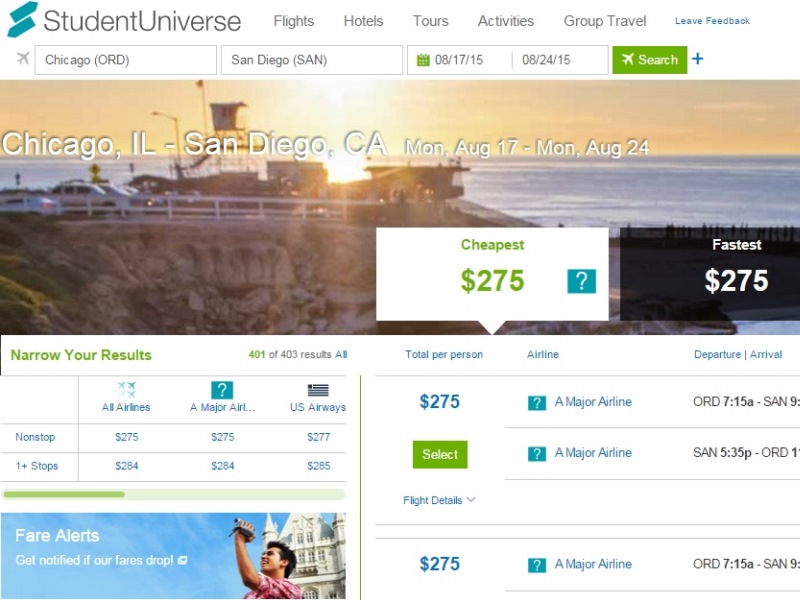Click the A Major Airline question icon in filter matrix

coord(222,390)
